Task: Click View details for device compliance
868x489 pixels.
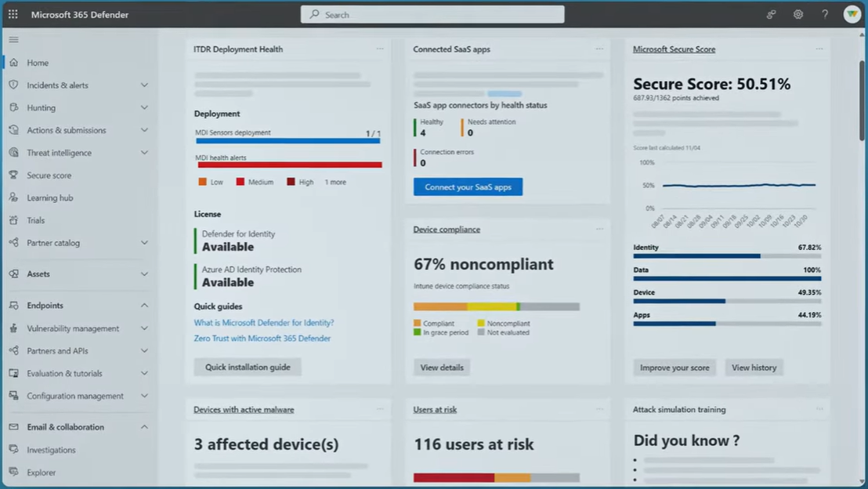Action: click(442, 368)
